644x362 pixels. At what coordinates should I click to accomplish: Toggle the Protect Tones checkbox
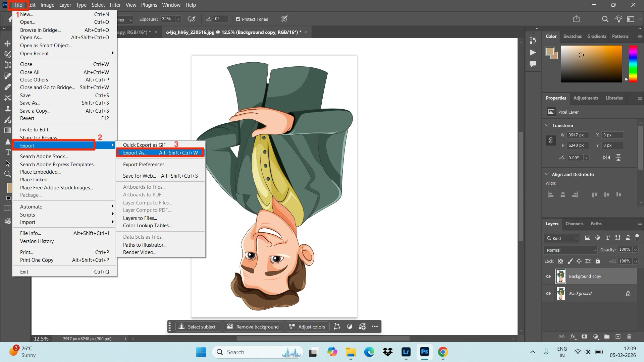(x=238, y=19)
